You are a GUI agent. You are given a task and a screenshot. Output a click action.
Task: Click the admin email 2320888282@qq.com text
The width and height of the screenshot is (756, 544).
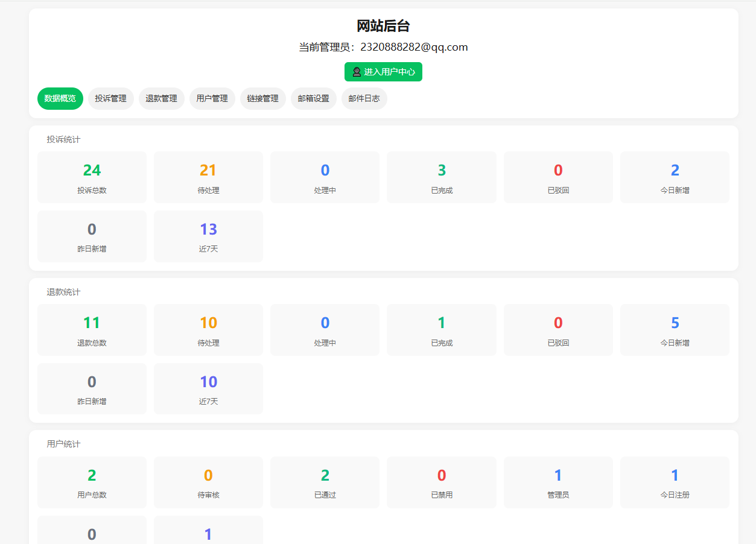point(414,47)
